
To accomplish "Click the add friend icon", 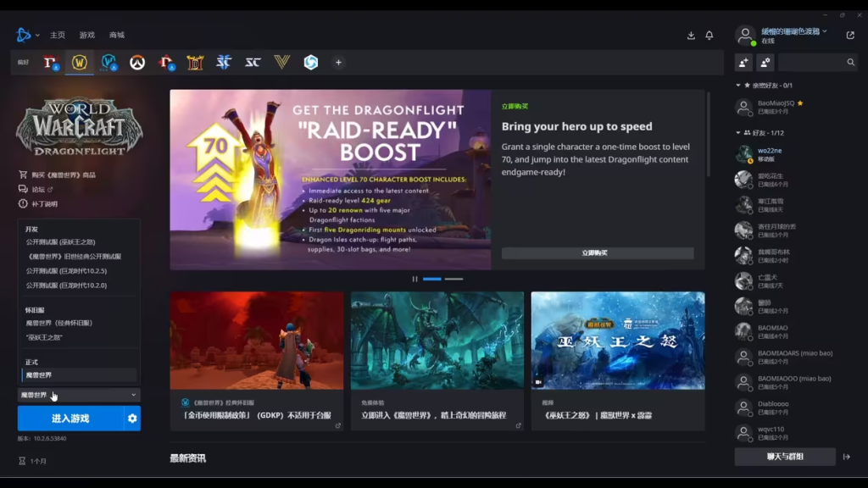I will pyautogui.click(x=743, y=63).
